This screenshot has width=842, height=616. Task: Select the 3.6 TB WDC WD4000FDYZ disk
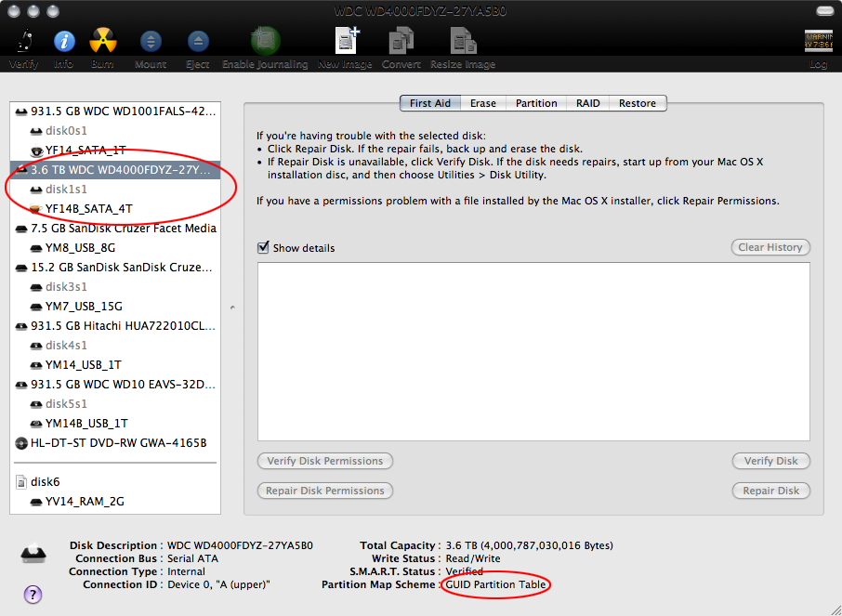point(115,170)
